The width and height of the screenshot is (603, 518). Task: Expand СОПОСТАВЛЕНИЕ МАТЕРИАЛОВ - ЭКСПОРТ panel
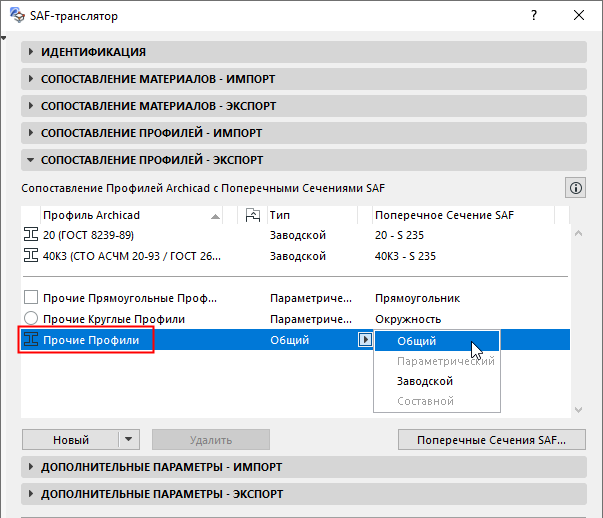pos(304,106)
